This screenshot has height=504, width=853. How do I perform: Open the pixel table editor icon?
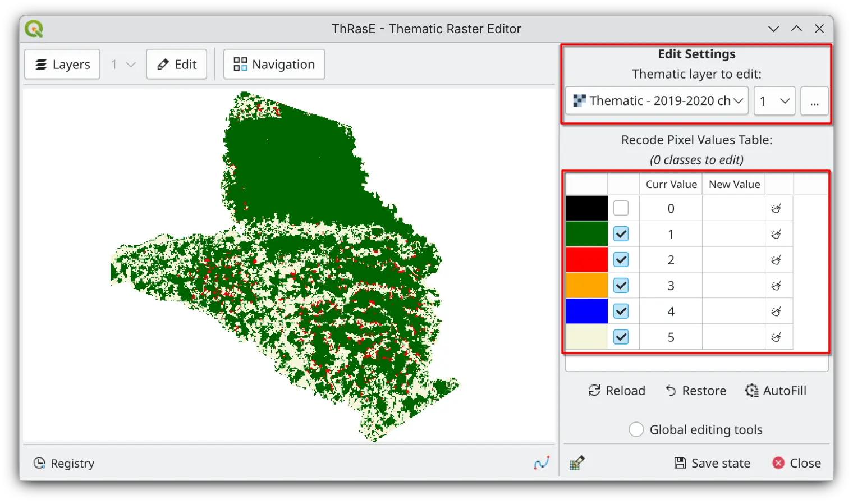[x=577, y=463]
